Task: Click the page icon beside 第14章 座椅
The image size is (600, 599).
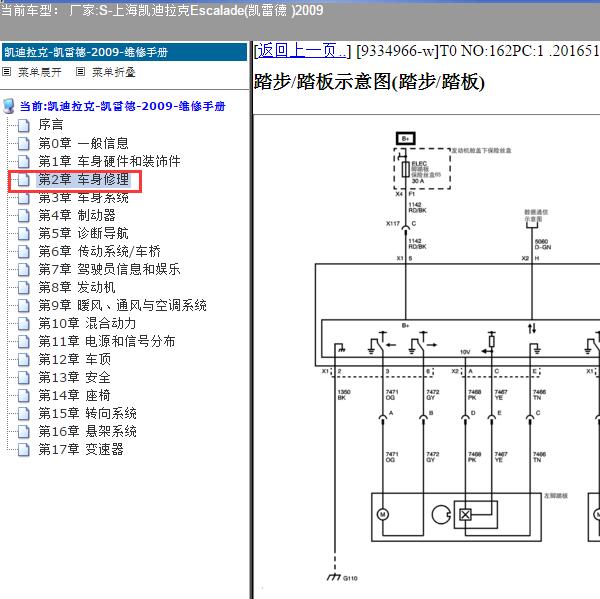Action: point(24,395)
